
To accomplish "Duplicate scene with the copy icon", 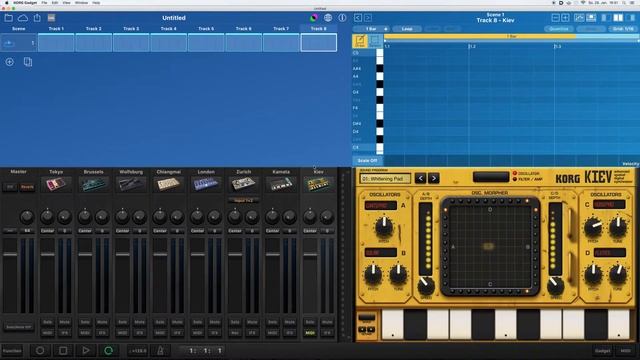I will coord(28,62).
